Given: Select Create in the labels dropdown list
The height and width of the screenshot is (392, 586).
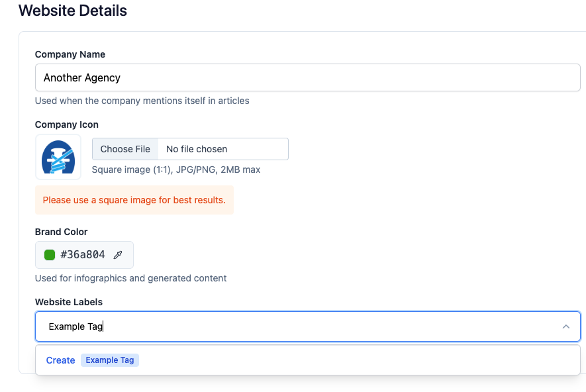Looking at the screenshot, I should point(60,360).
